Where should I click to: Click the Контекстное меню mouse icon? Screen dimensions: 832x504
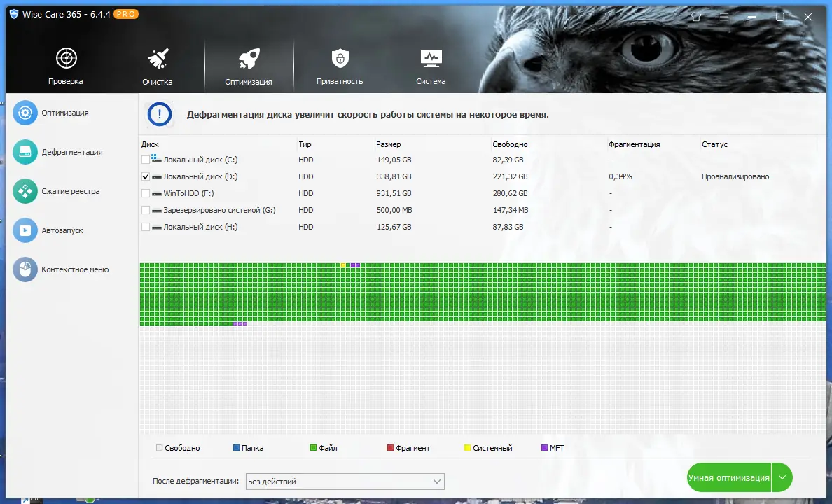[25, 269]
